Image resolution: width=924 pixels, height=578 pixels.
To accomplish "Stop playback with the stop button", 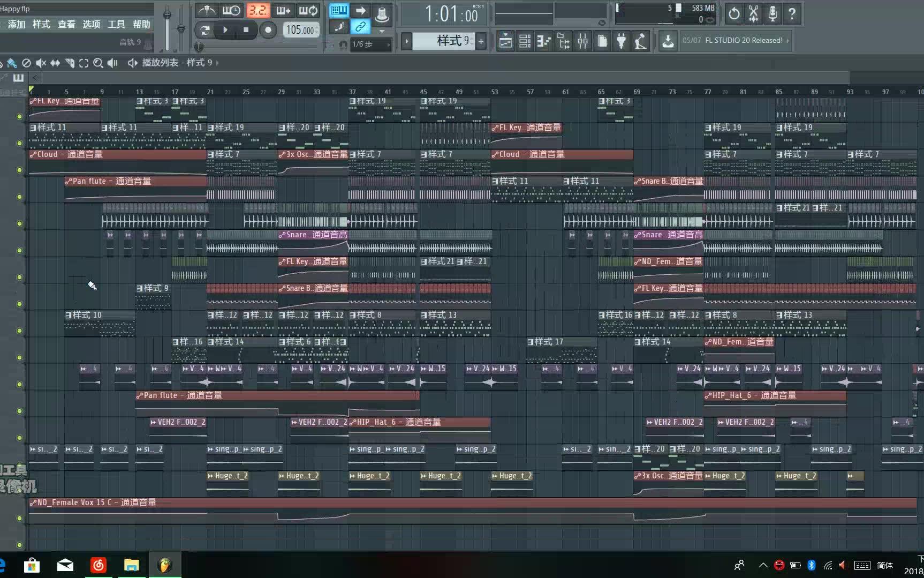I will coord(246,30).
